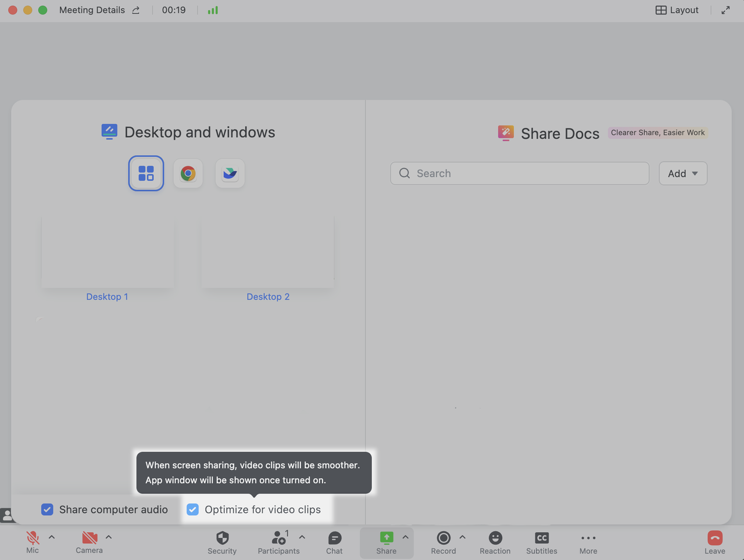The width and height of the screenshot is (744, 560).
Task: Expand the Camera options arrow
Action: pos(109,537)
